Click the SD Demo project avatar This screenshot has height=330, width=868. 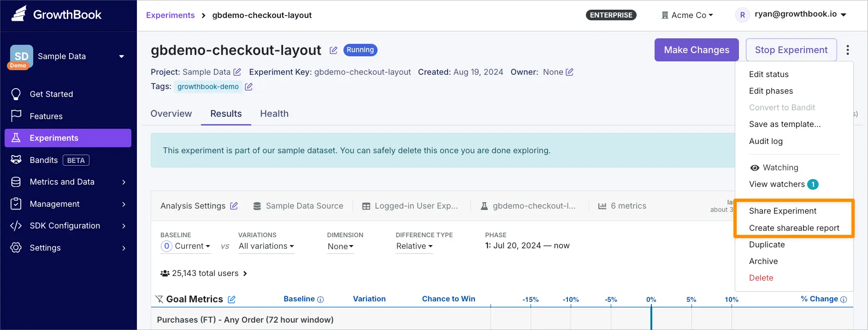(21, 57)
